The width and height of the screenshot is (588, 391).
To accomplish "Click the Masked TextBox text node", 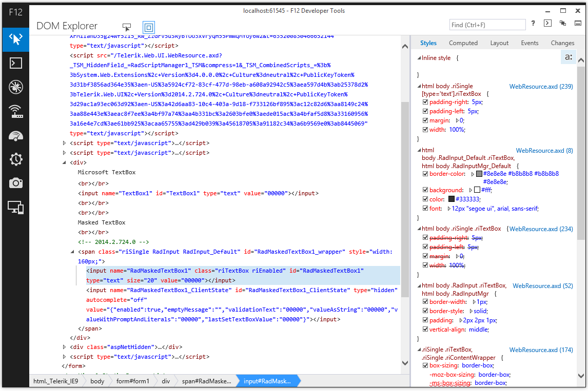I will [101, 222].
